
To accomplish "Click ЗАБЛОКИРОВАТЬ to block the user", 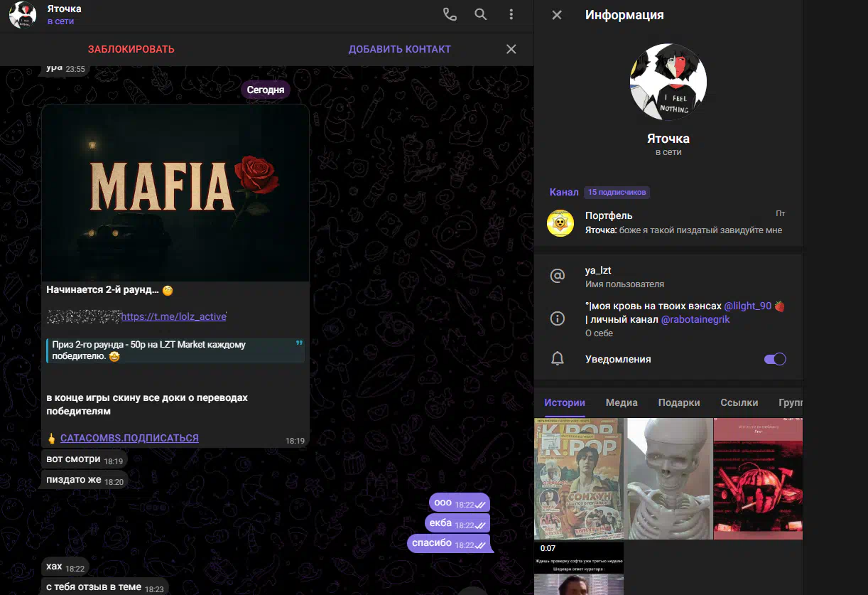I will click(131, 49).
